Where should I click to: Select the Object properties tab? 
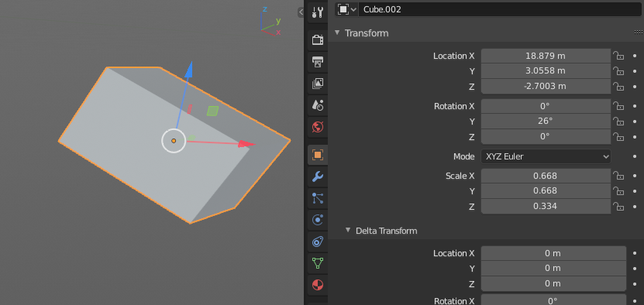coord(317,155)
